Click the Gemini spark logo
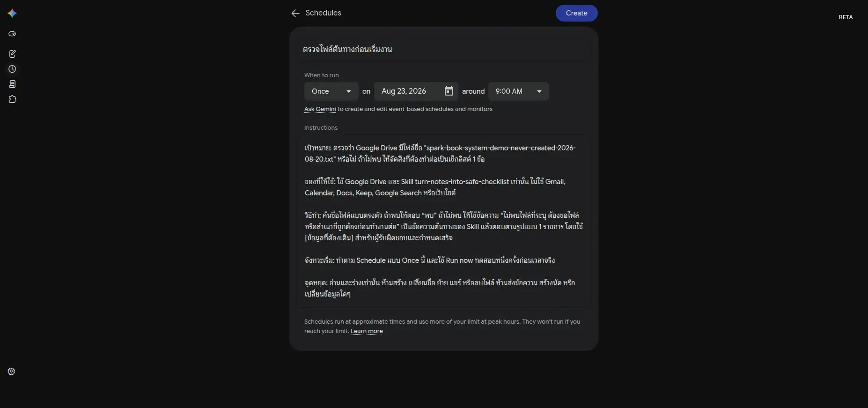The height and width of the screenshot is (408, 868). pos(12,13)
